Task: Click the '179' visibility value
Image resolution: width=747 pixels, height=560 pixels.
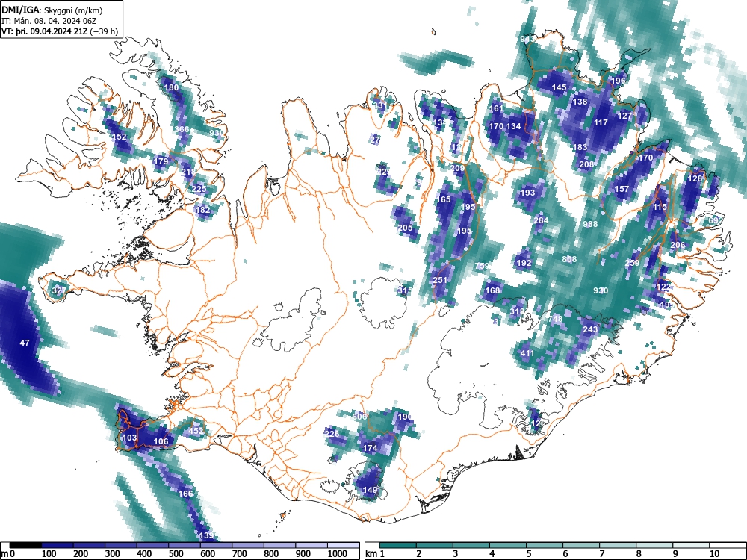Action: pyautogui.click(x=161, y=161)
